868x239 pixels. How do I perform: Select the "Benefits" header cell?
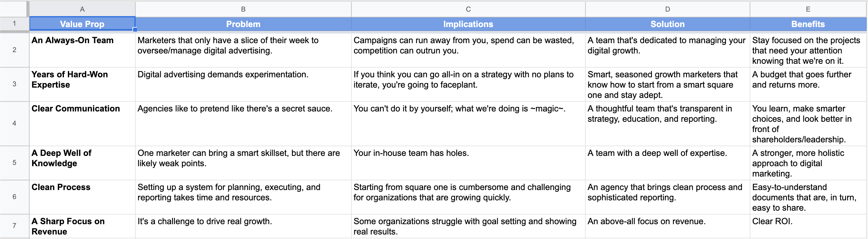808,24
